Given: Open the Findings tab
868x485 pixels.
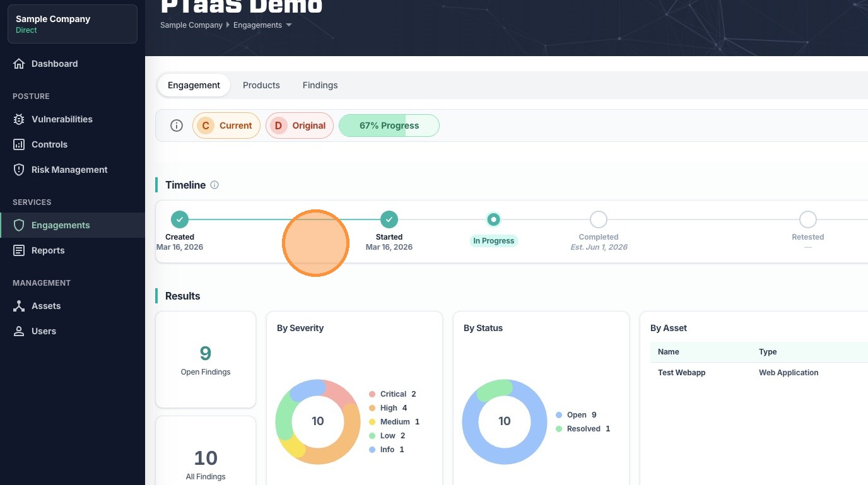Looking at the screenshot, I should [x=320, y=85].
